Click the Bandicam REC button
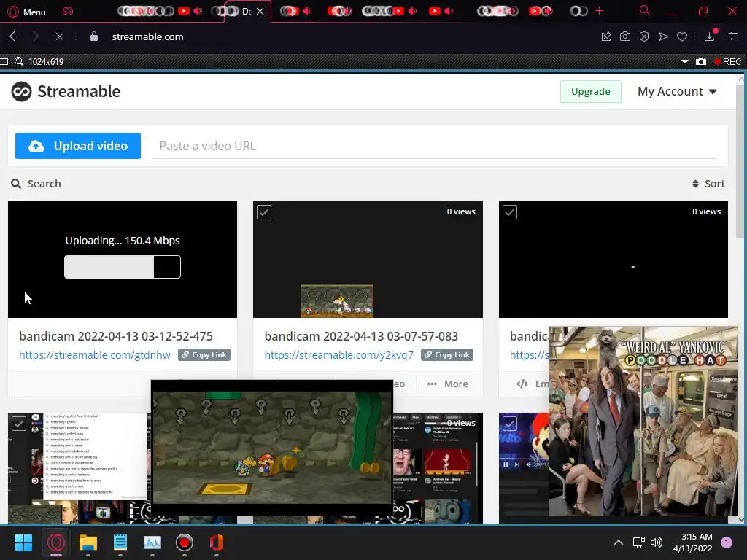747x560 pixels. (727, 61)
